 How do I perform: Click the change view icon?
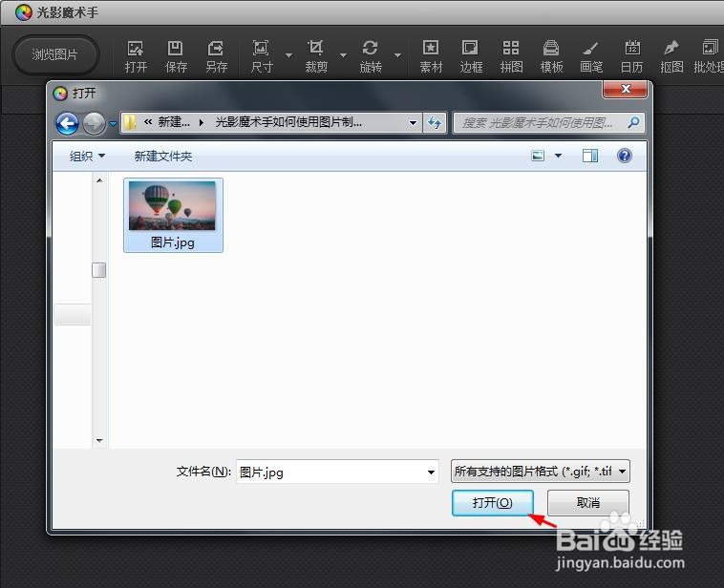coord(538,156)
